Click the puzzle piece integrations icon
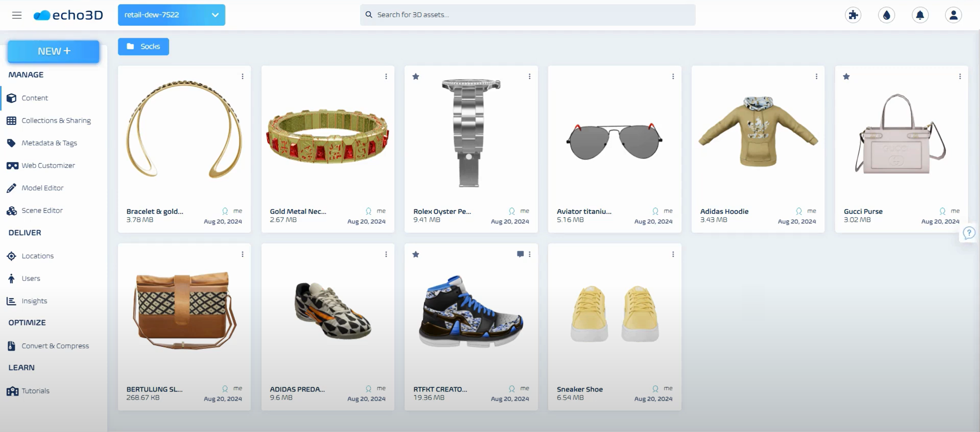Screen dimensions: 980x432 point(853,15)
